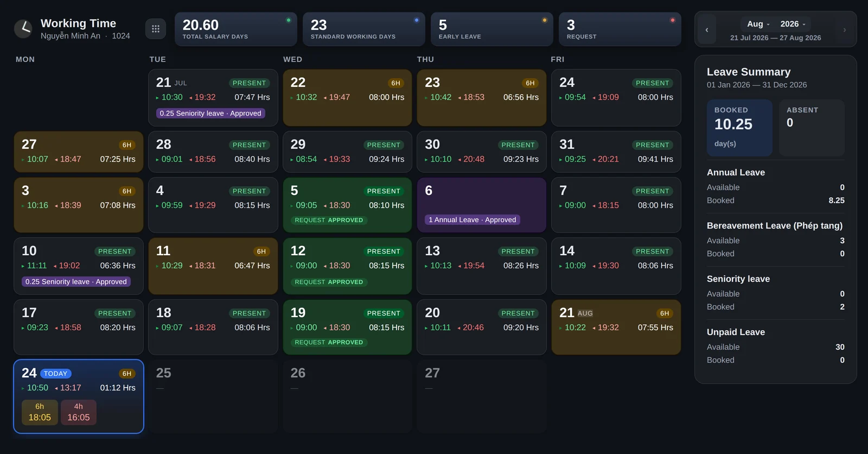Screen dimensions: 868x454
Task: Open the Standard Working Days card
Action: [364, 29]
